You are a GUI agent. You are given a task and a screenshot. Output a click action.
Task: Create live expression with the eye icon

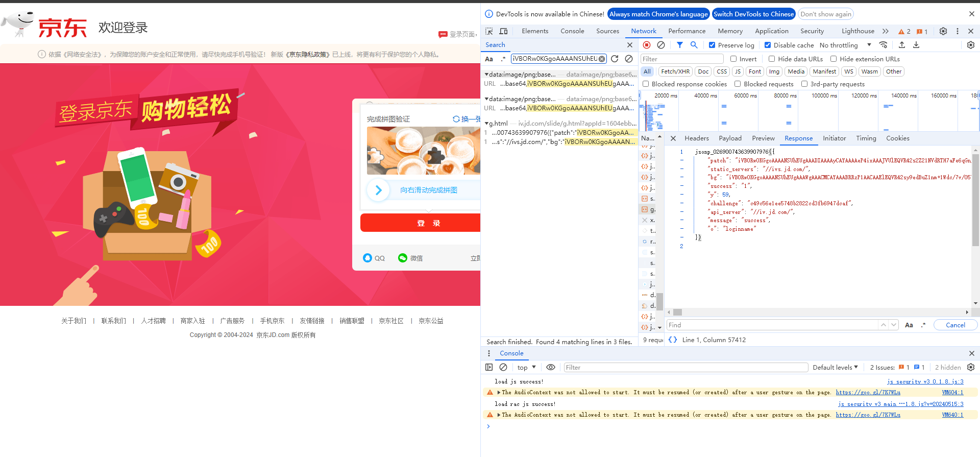[551, 367]
